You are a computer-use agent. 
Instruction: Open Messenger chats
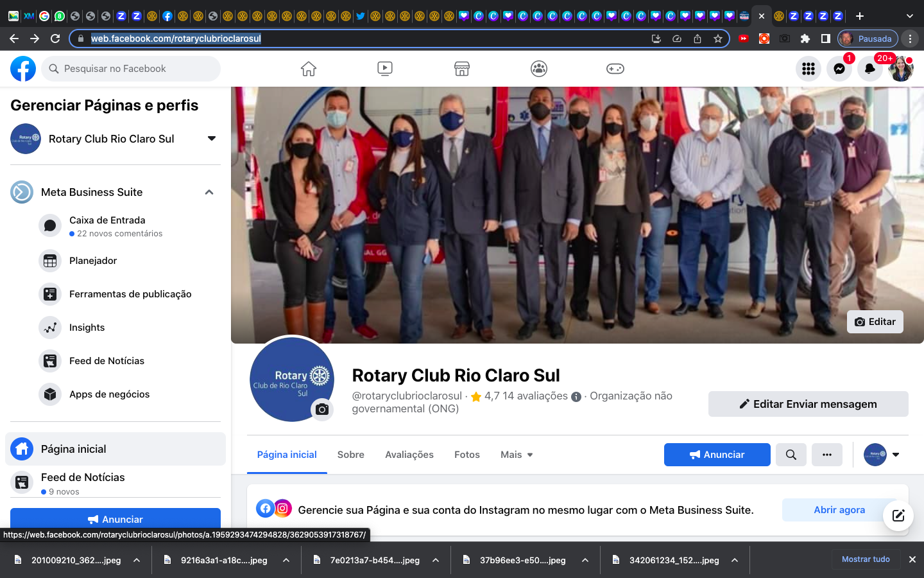click(839, 69)
